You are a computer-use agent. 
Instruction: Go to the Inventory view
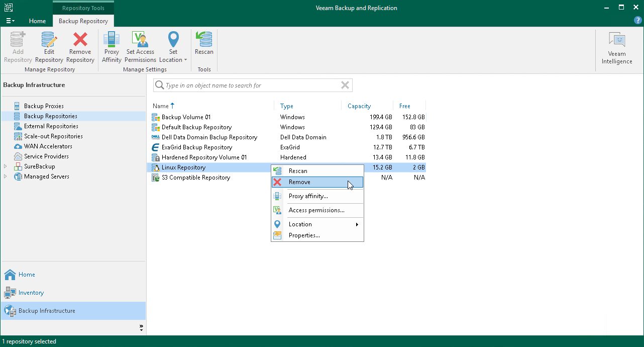point(30,293)
